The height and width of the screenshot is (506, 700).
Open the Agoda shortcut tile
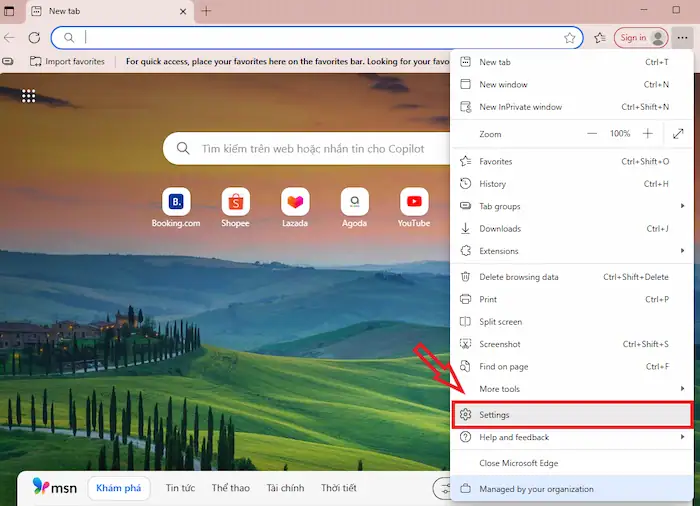click(354, 208)
